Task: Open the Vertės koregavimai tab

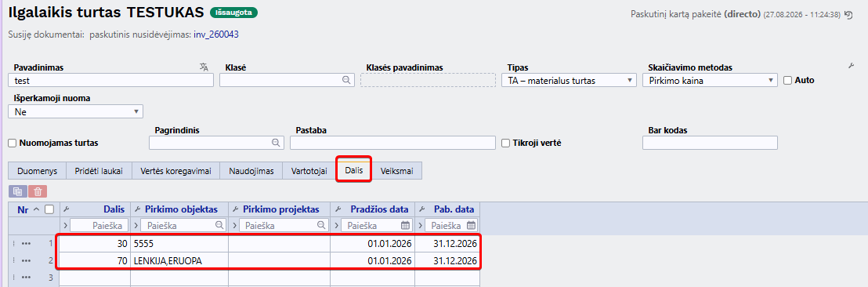Action: 175,171
